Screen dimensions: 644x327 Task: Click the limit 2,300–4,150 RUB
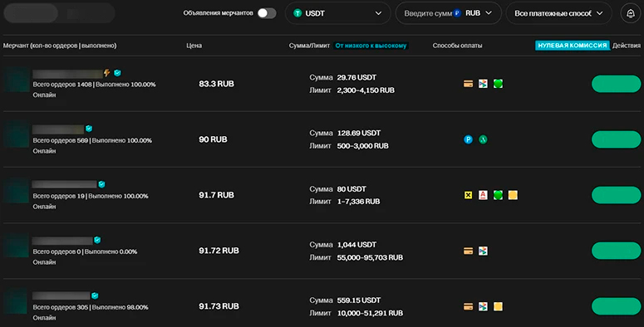[x=366, y=90]
